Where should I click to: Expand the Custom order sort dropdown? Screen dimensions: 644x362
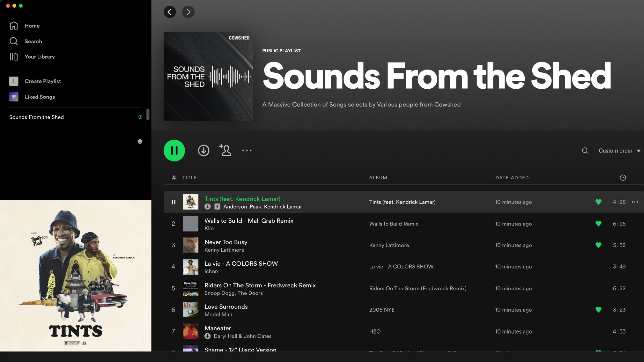[620, 150]
